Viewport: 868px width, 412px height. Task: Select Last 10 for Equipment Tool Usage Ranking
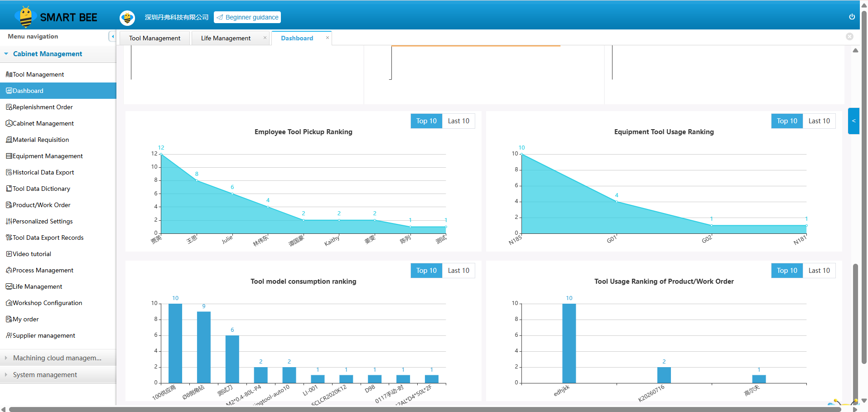click(x=819, y=121)
